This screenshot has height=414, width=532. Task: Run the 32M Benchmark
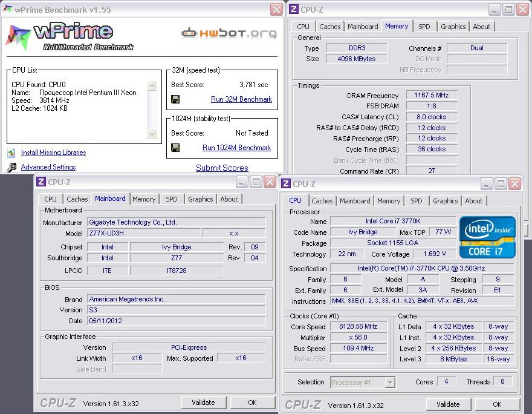pyautogui.click(x=241, y=99)
